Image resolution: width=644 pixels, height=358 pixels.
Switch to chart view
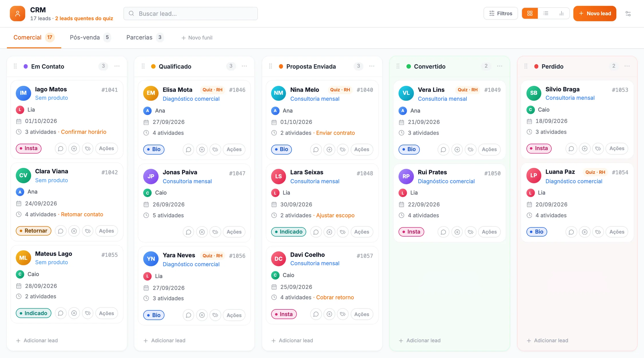[561, 14]
